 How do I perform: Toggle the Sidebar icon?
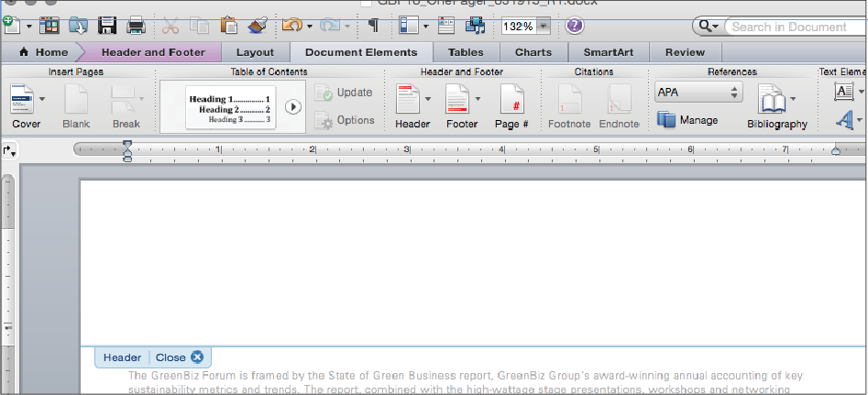point(408,26)
